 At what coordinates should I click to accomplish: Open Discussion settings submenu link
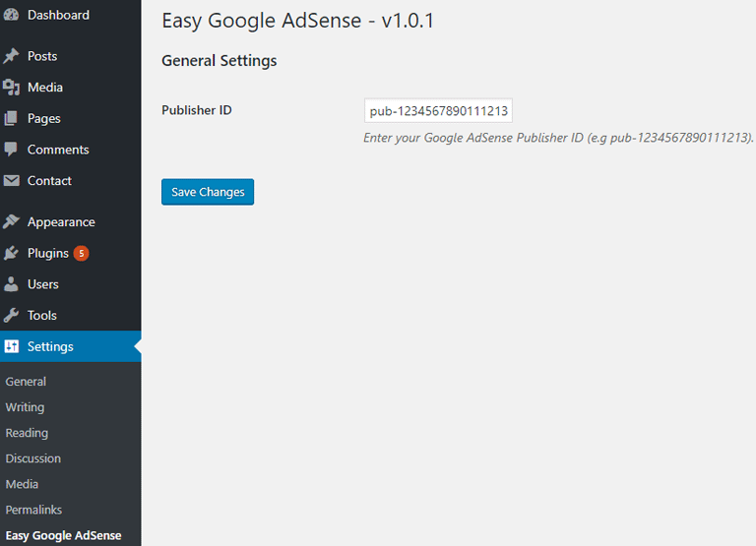(33, 458)
